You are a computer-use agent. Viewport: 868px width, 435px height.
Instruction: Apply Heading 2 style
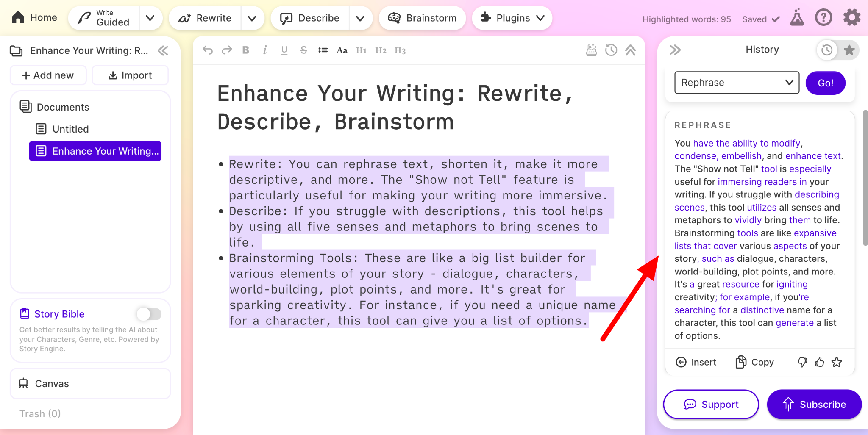[x=381, y=50]
